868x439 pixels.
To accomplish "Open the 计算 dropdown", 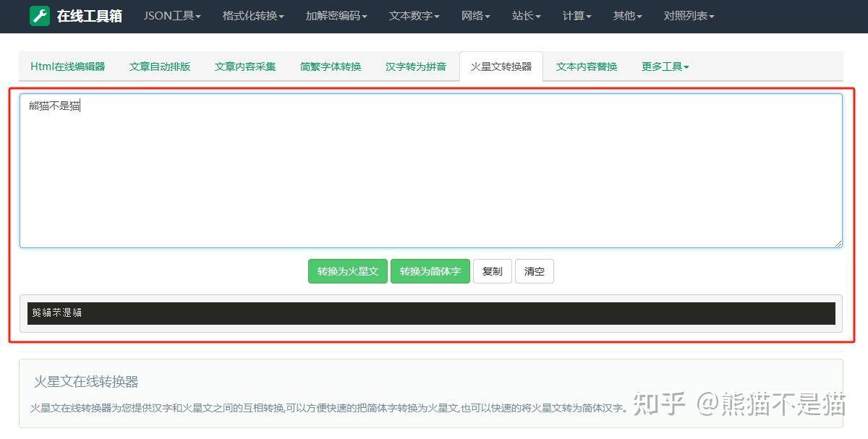I will [577, 16].
